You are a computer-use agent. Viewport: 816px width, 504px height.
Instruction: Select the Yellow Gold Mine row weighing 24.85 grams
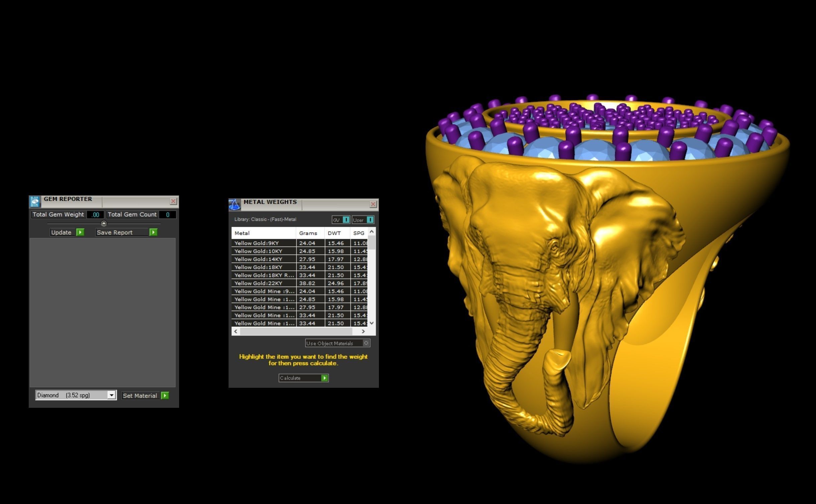(x=300, y=299)
